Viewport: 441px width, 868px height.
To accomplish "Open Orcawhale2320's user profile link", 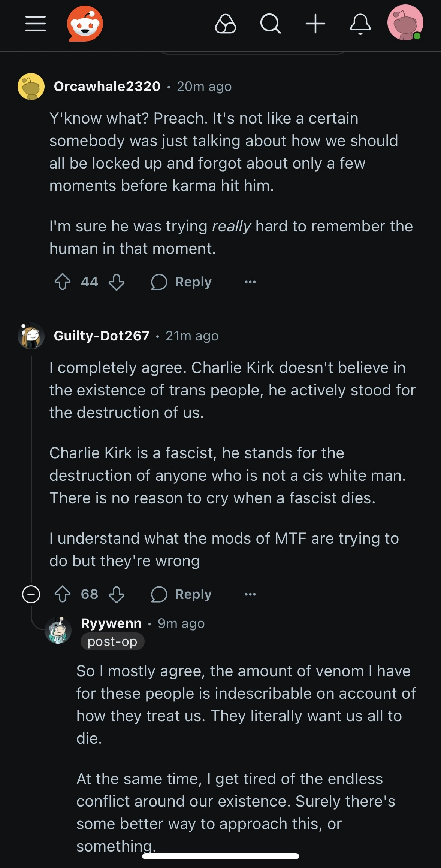I will [107, 87].
